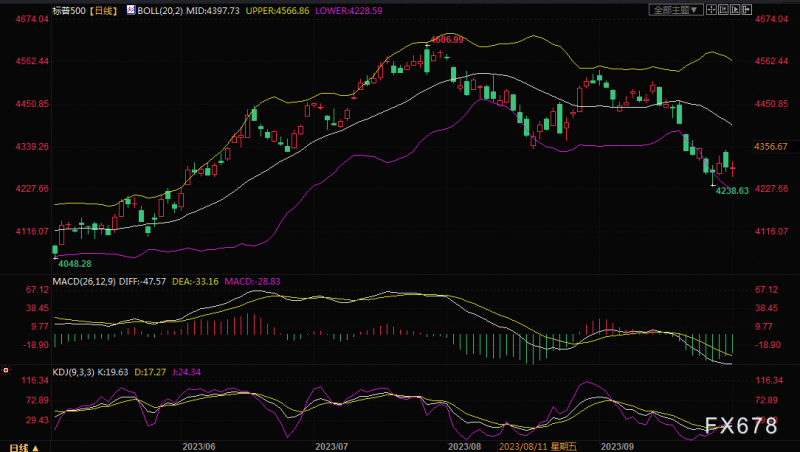800x452 pixels.
Task: Click the right axis 4562.44 label
Action: 771,61
